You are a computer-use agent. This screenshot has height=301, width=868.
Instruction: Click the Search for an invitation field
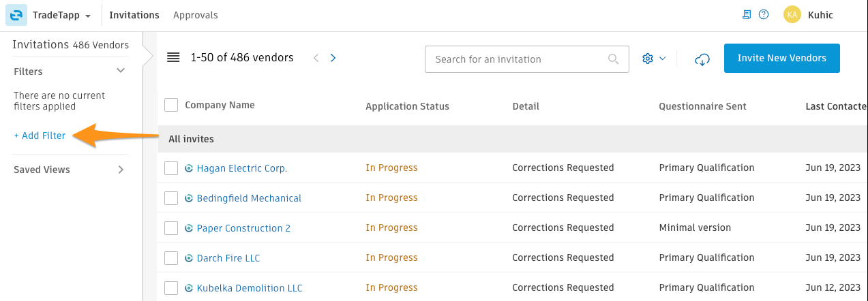[526, 59]
